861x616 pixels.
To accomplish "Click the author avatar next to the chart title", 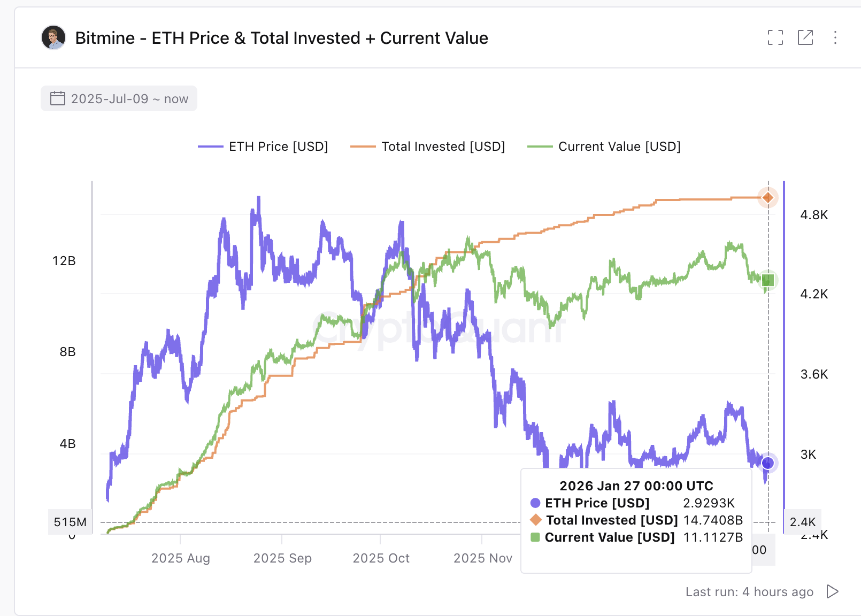I will tap(52, 37).
